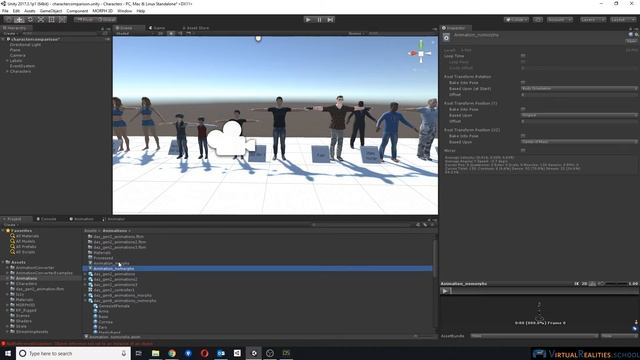
Task: Open Based Upon dropdown for Position (XZ)
Action: (x=579, y=142)
